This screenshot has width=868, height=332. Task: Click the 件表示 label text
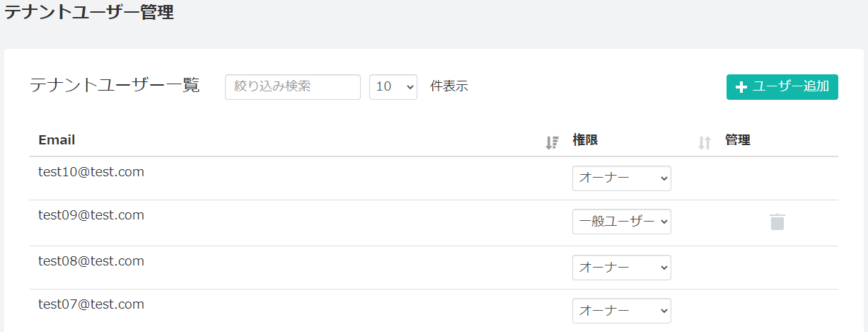pyautogui.click(x=449, y=86)
